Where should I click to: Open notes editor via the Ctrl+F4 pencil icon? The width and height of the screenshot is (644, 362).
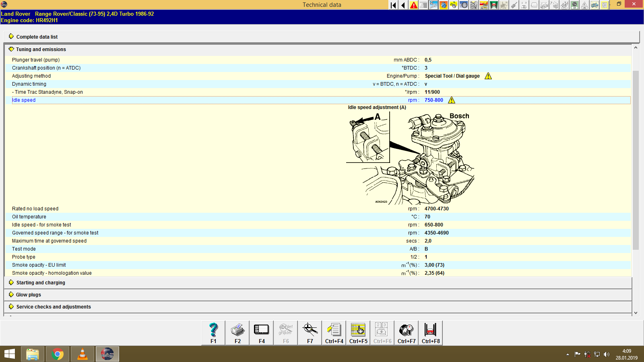334,333
